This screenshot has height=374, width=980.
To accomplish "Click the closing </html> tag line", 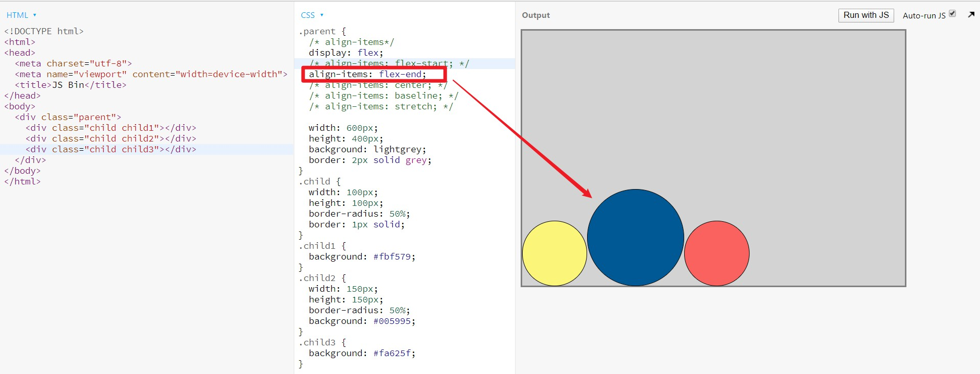I will (x=22, y=181).
